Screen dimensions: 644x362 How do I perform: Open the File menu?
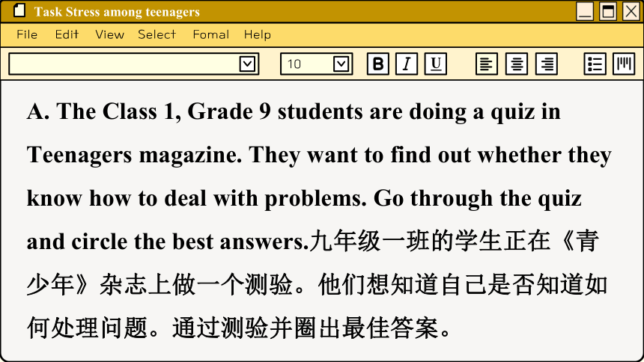click(x=27, y=34)
